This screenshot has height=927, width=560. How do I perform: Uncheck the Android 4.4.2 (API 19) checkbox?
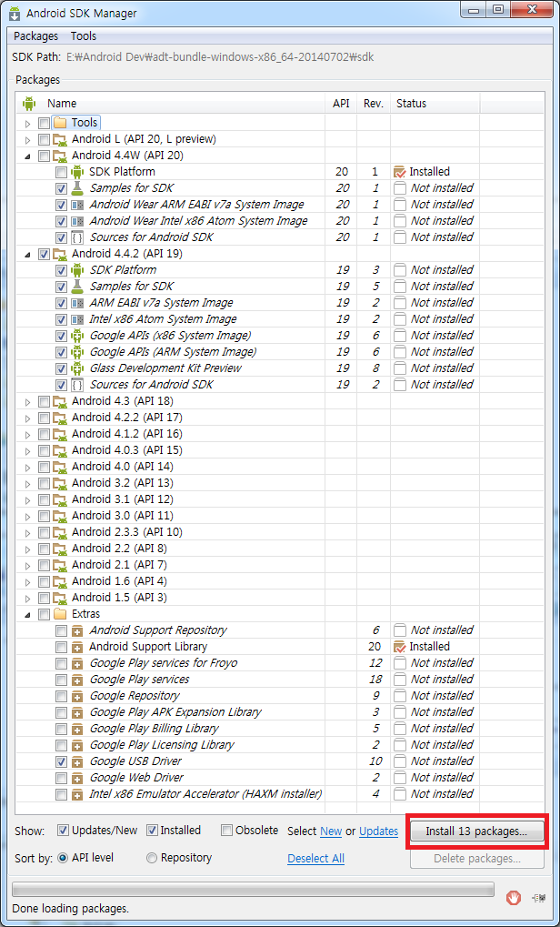[x=44, y=254]
